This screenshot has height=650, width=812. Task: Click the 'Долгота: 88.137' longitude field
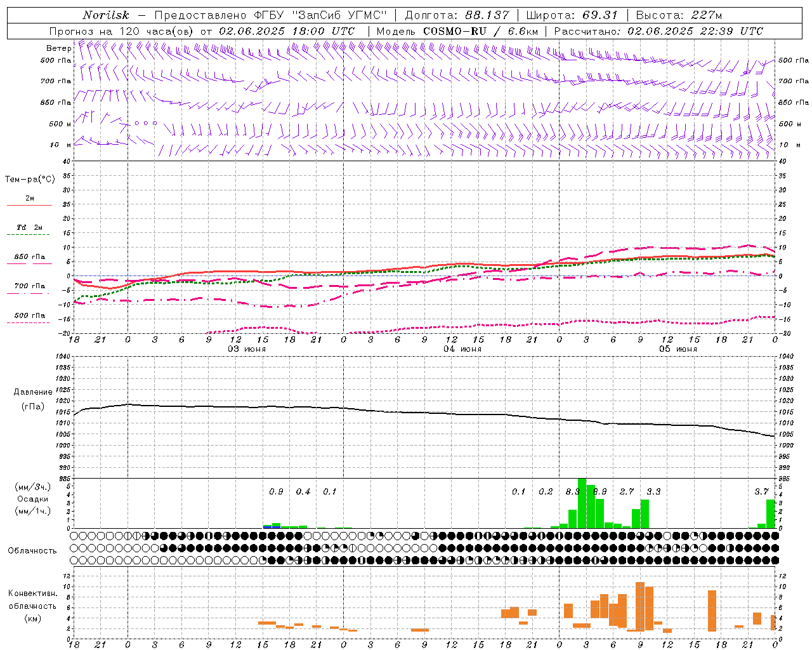coord(457,15)
